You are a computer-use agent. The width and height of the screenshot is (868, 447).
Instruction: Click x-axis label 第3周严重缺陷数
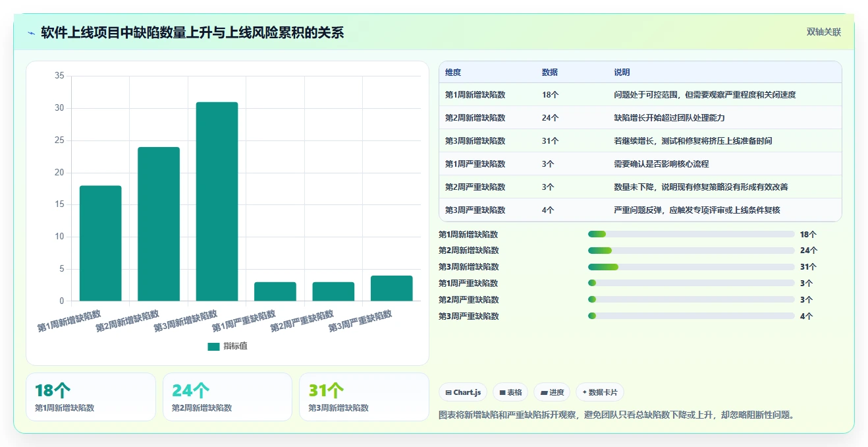[x=361, y=320]
